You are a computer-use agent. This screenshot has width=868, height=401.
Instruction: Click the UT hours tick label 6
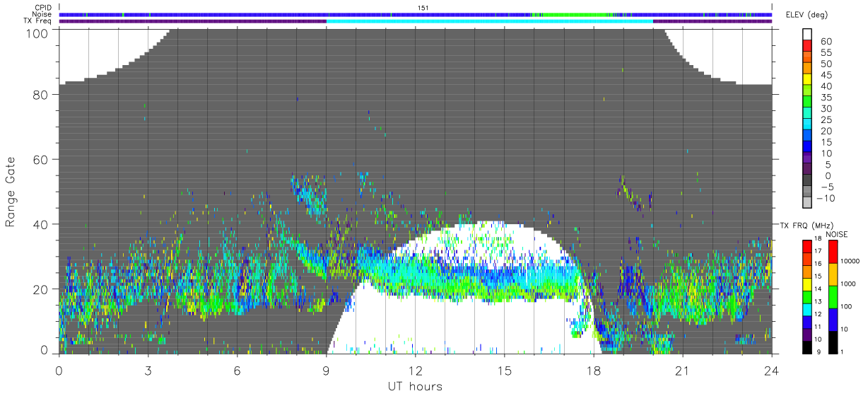coord(237,370)
